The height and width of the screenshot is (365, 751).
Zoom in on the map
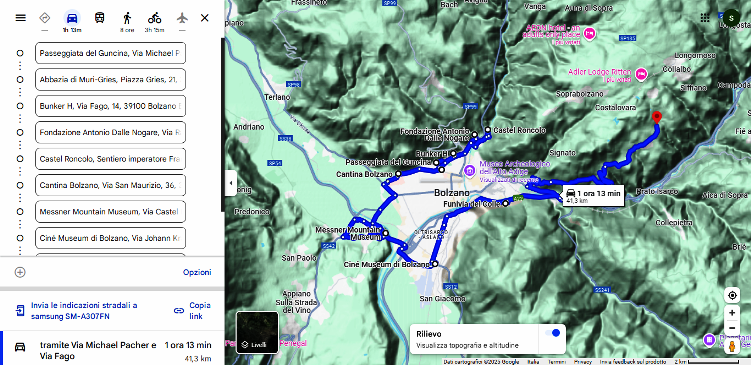[x=732, y=313]
